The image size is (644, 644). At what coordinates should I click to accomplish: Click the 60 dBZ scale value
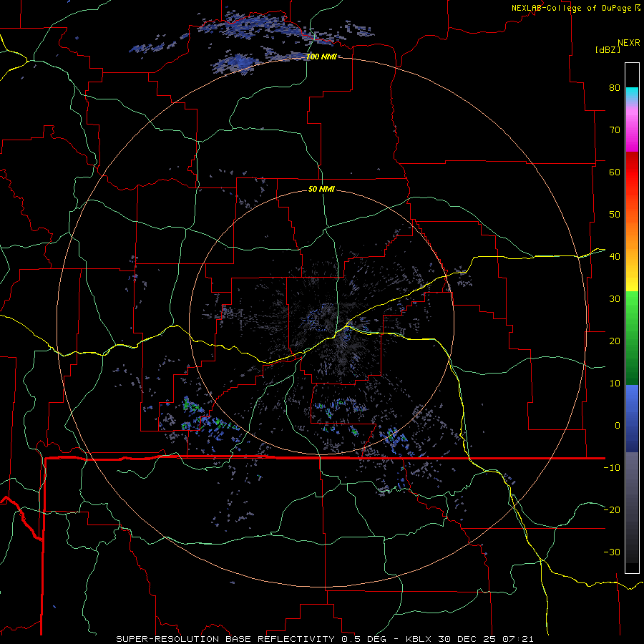click(x=615, y=172)
